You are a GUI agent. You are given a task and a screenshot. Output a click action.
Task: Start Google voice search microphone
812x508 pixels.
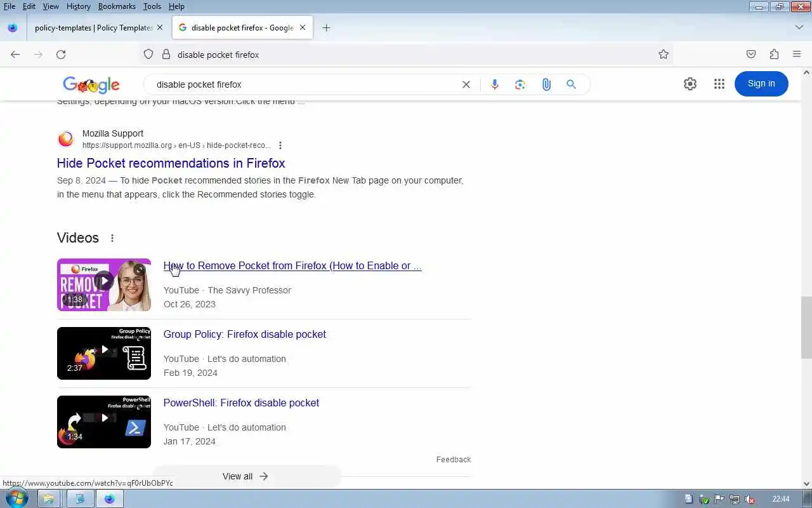(x=495, y=84)
